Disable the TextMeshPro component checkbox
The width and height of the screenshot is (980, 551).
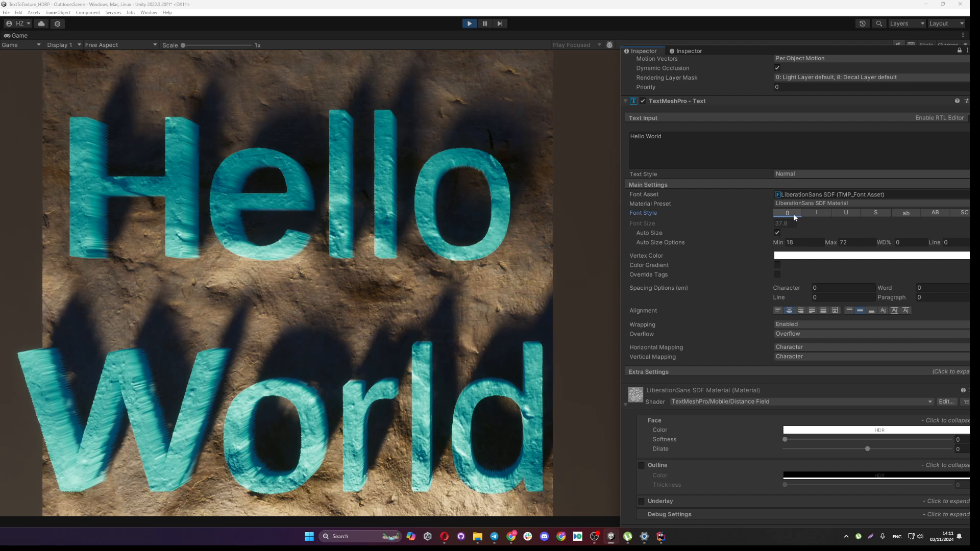click(x=643, y=101)
